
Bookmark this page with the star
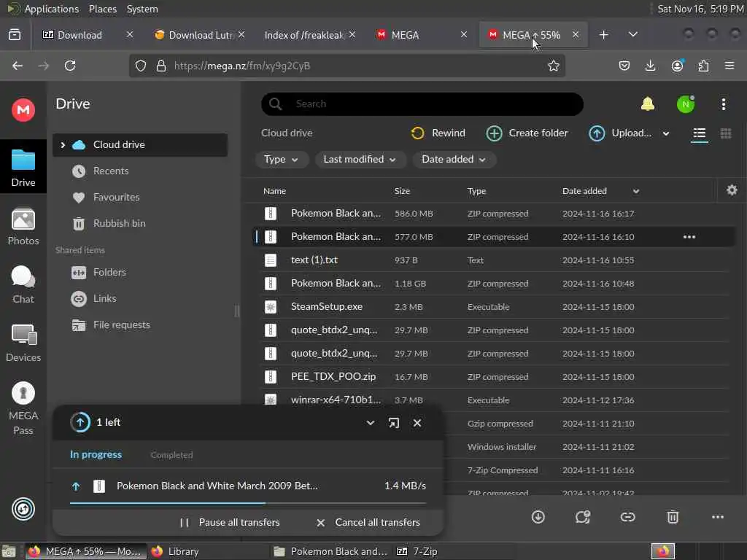click(x=553, y=66)
